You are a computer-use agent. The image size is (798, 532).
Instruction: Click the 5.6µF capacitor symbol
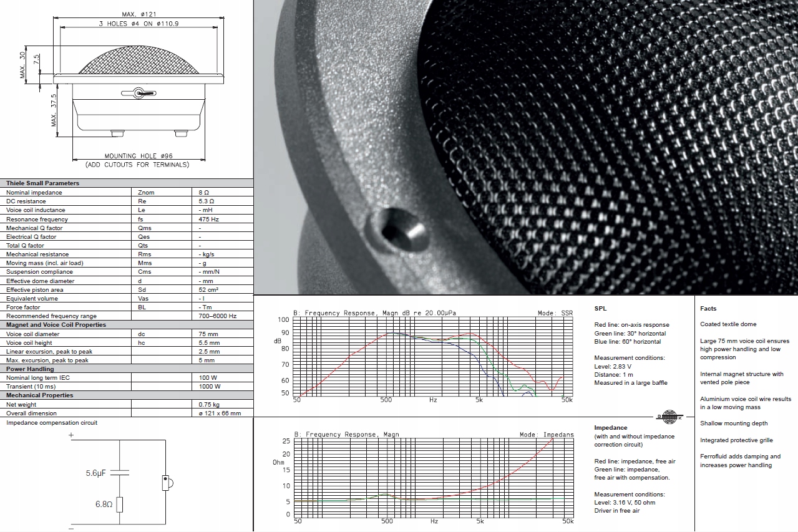tap(120, 473)
